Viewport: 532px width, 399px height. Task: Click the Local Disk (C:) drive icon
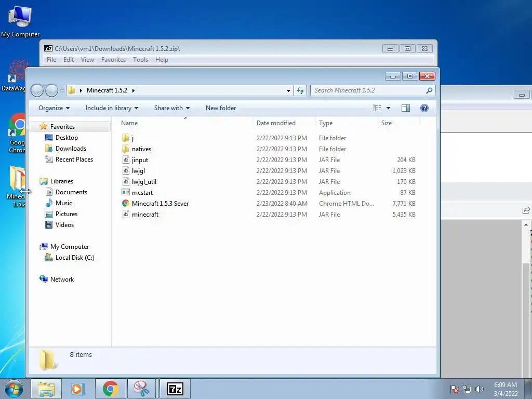[x=49, y=258]
